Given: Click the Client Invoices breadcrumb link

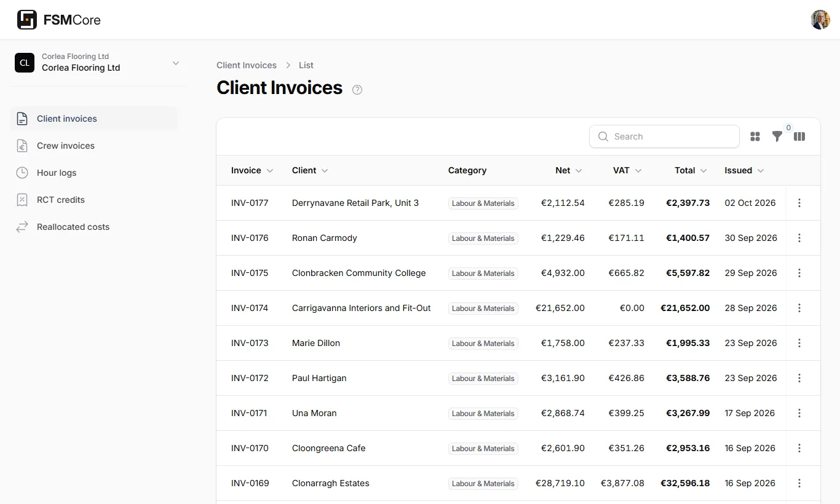Looking at the screenshot, I should (x=247, y=65).
